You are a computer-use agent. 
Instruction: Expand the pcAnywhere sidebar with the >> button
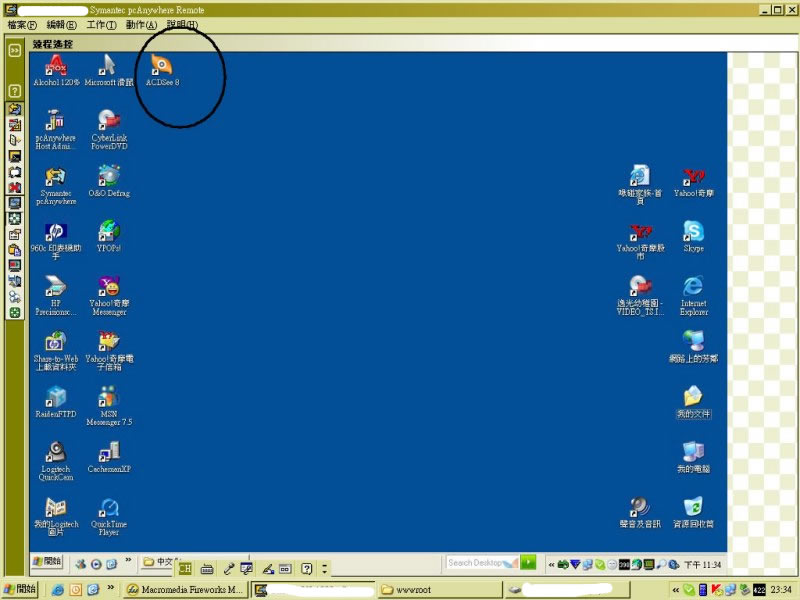pos(15,49)
